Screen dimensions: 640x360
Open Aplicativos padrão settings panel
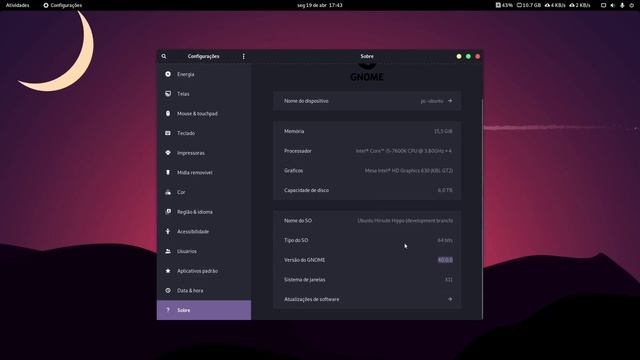[204, 271]
